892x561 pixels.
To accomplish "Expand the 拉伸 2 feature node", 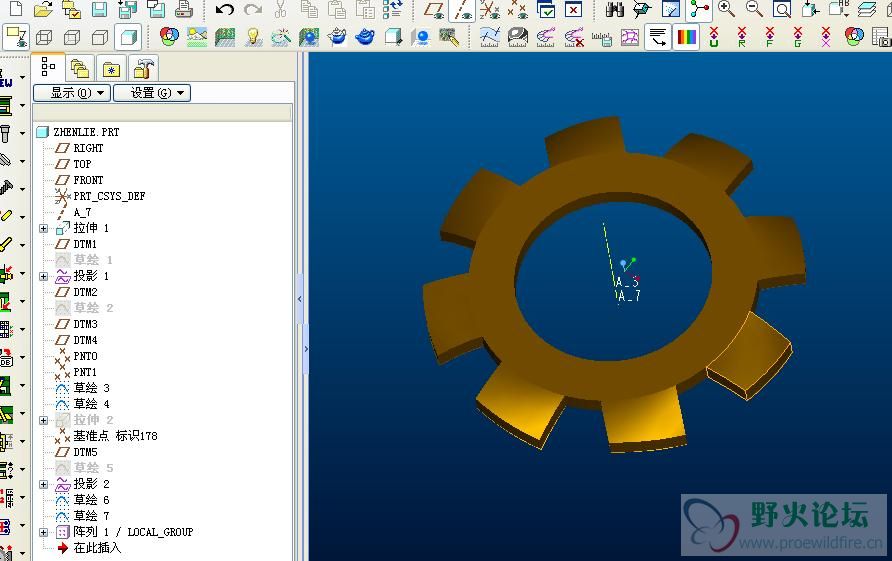I will point(43,420).
